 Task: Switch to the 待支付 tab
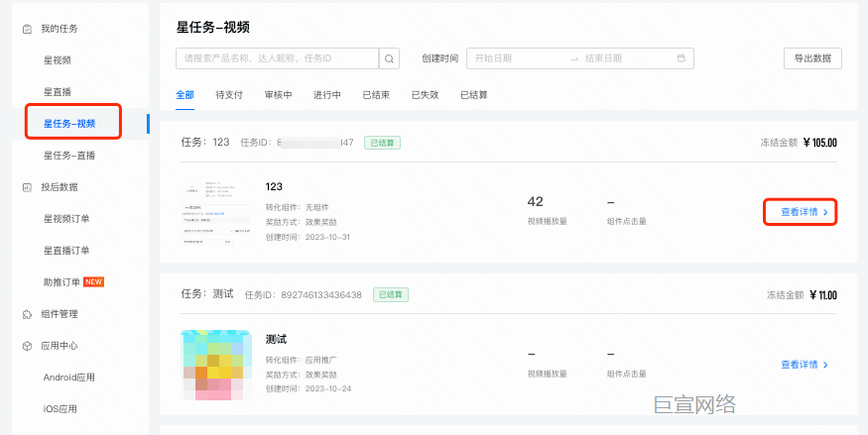229,95
